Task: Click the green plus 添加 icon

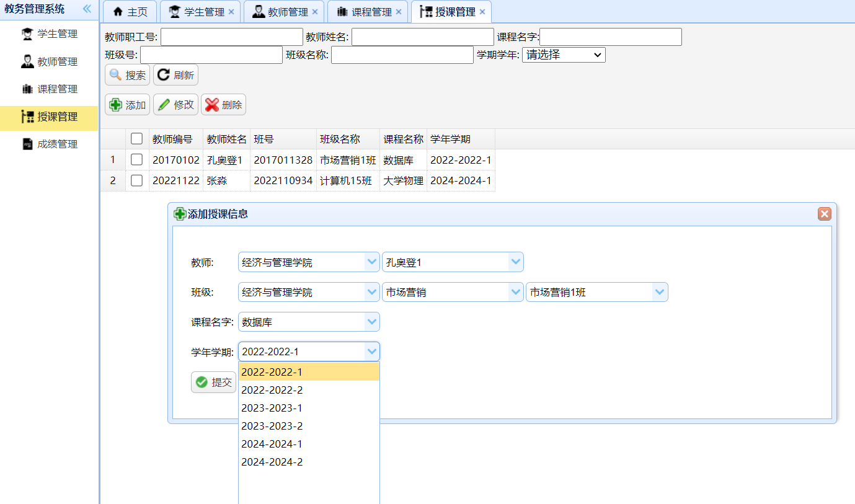Action: (x=117, y=104)
